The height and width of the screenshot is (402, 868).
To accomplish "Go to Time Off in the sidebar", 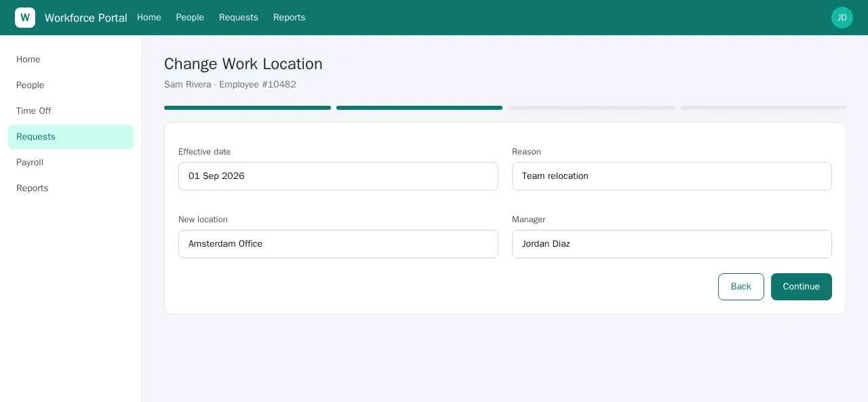I will (71, 111).
